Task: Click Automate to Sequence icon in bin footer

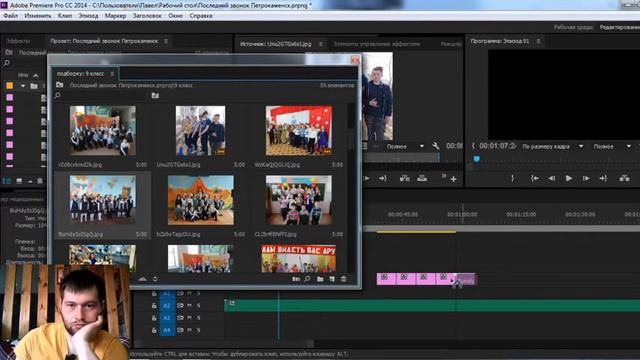Action: tap(296, 279)
